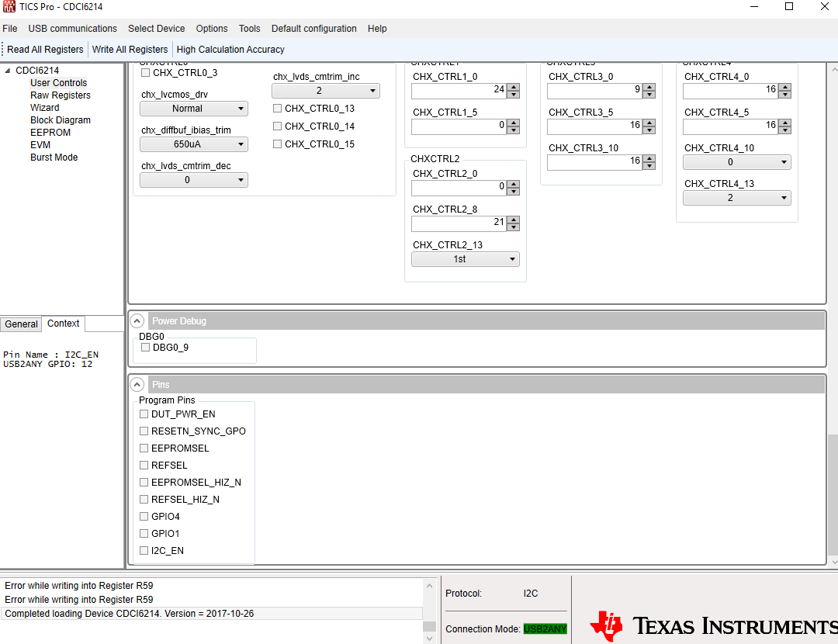Open Select Device menu
Viewport: 838px width, 644px height.
pyautogui.click(x=156, y=29)
